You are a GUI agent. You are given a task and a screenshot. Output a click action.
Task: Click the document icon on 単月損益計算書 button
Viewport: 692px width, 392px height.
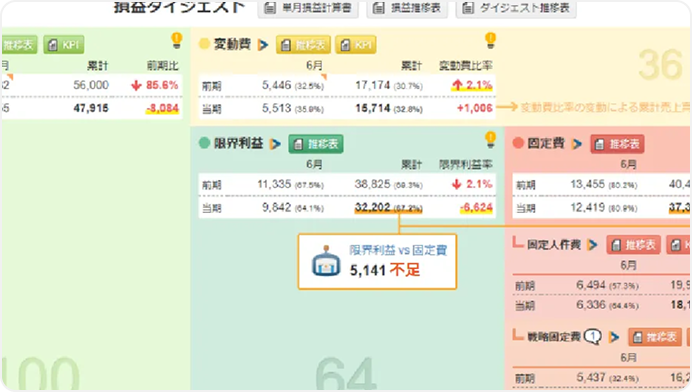pyautogui.click(x=270, y=8)
